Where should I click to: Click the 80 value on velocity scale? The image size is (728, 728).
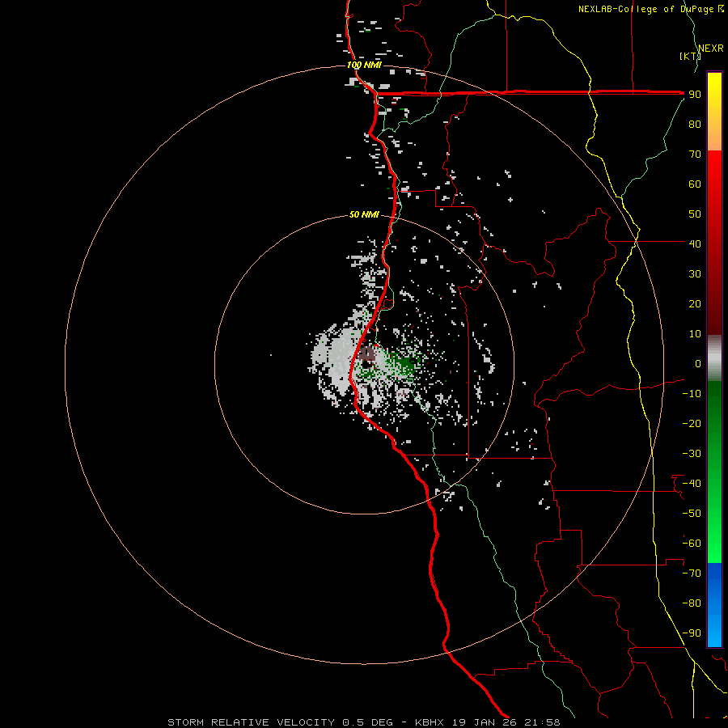[x=695, y=125]
